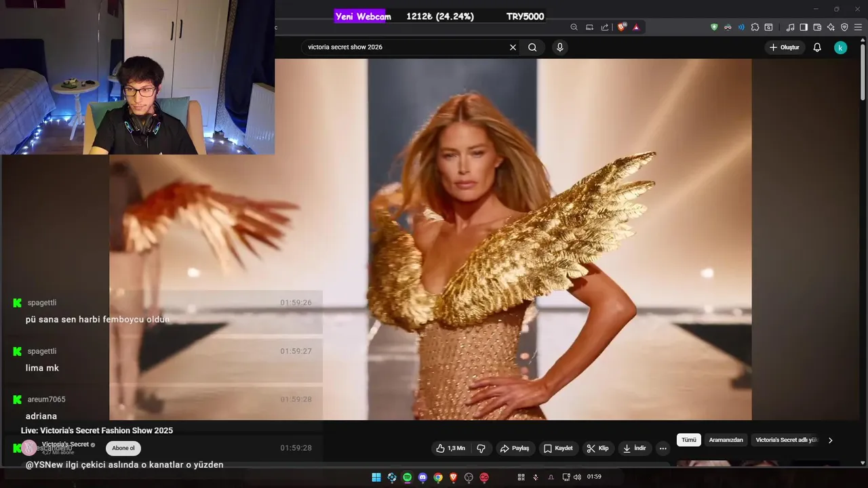The width and height of the screenshot is (868, 488).
Task: Download the video via İndir
Action: click(635, 448)
